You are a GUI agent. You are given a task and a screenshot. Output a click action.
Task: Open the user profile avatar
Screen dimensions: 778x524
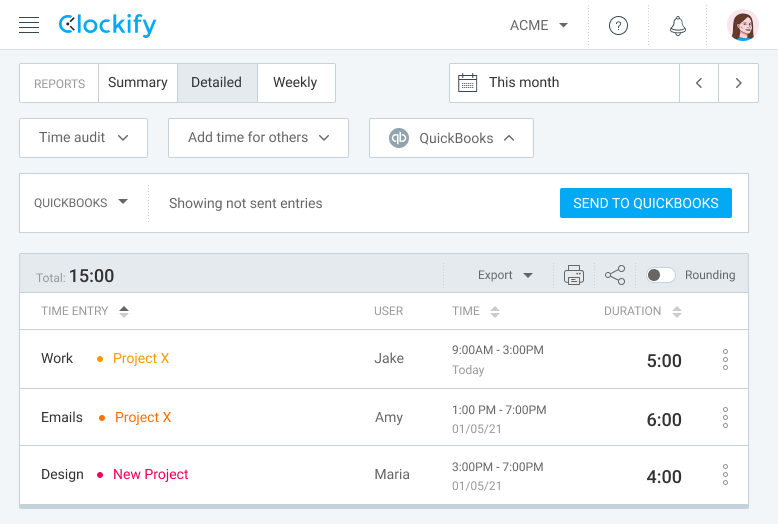(743, 25)
